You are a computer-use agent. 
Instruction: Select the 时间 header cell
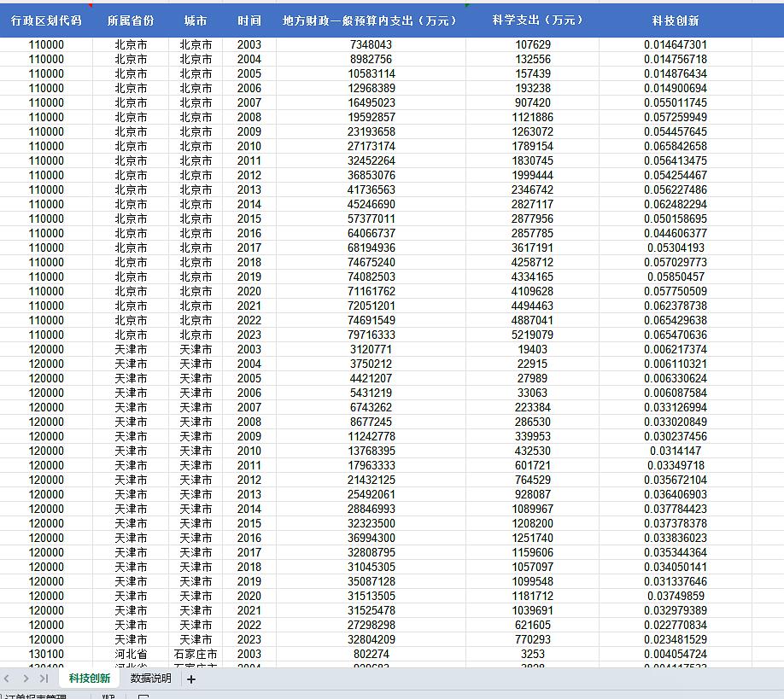[249, 20]
